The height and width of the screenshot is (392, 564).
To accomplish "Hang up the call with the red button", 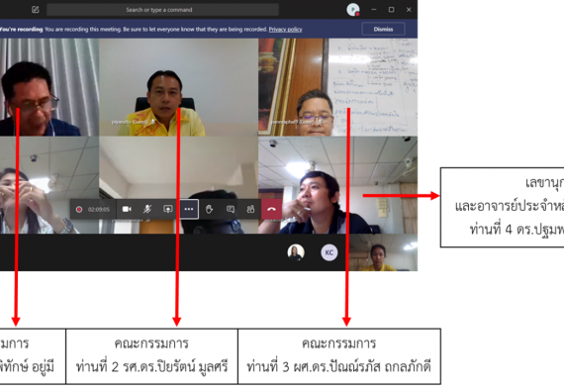I will 271,209.
